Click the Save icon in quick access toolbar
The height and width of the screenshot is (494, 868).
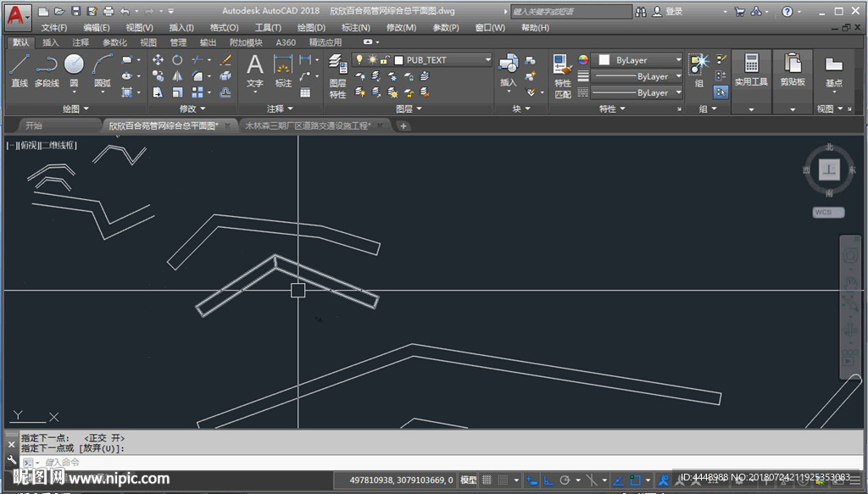point(76,11)
